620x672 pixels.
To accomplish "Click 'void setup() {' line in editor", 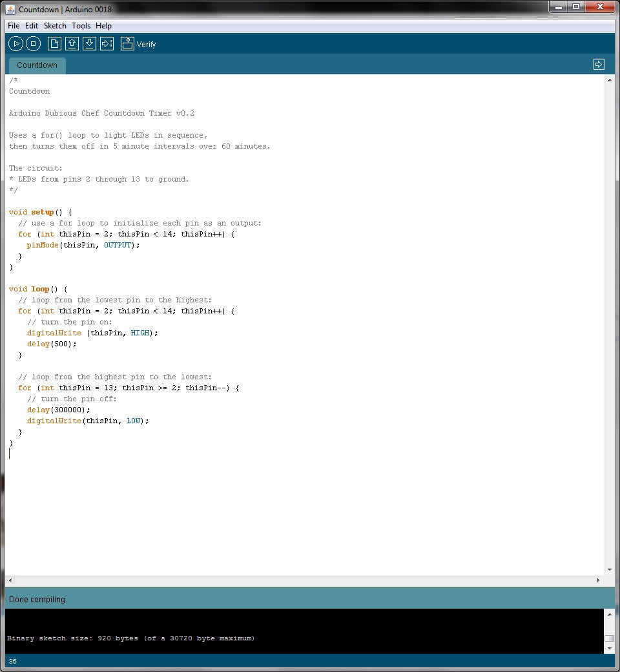I will [x=40, y=212].
